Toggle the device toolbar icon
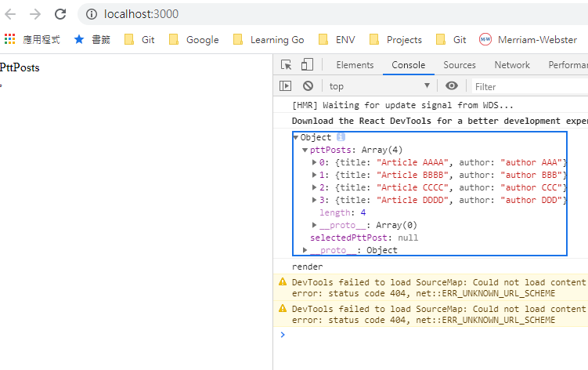This screenshot has width=588, height=370. [307, 65]
